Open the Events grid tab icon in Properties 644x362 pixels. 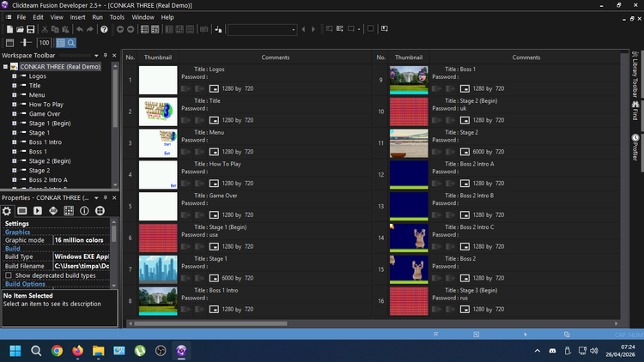pos(69,210)
